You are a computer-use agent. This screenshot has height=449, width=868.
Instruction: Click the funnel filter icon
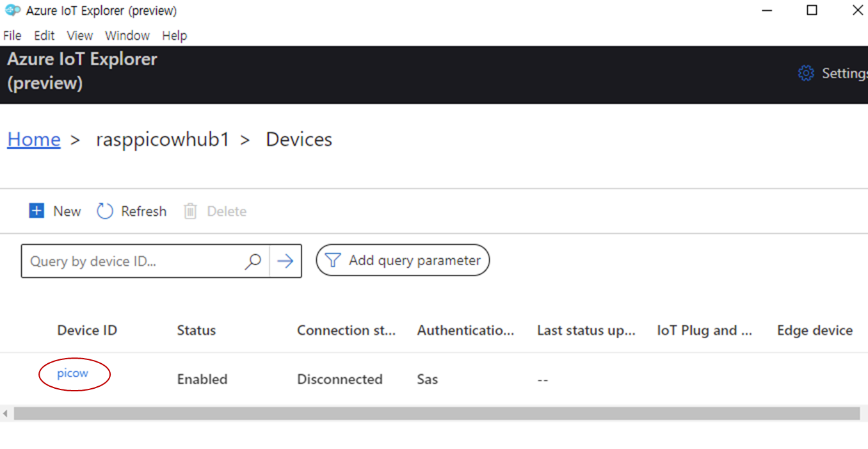(333, 260)
